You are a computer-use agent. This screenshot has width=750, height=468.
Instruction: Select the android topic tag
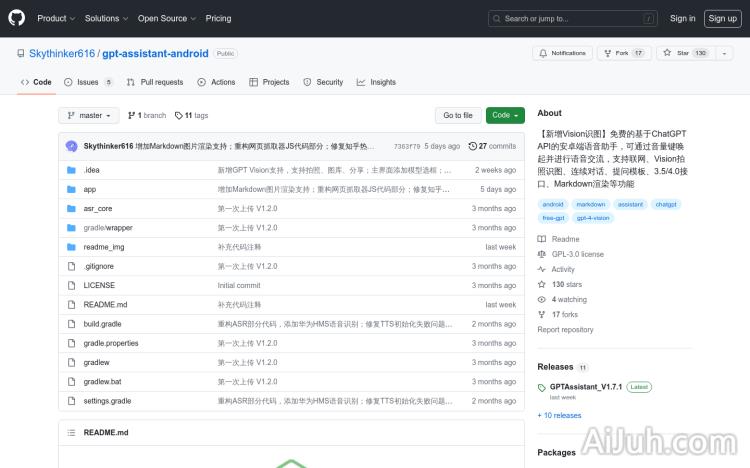pos(552,204)
